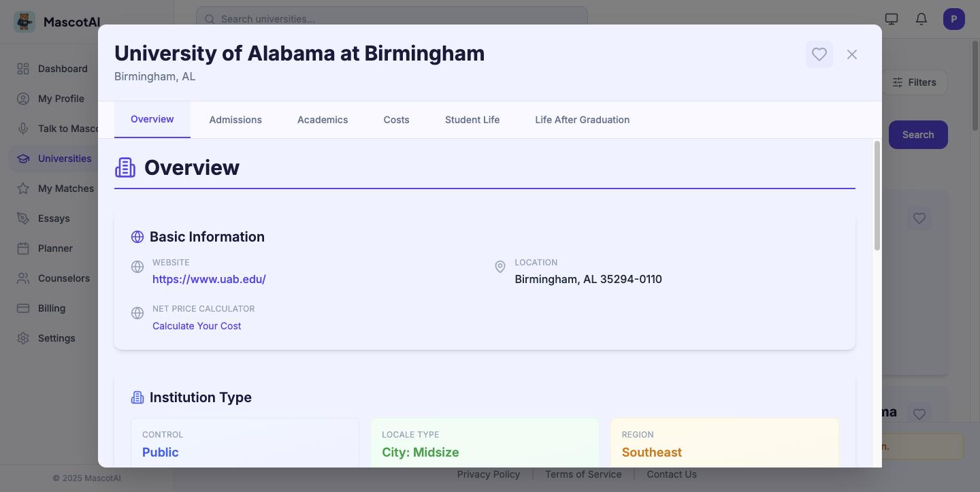Open the https://www.uab.edu/ website link
The image size is (980, 492).
(209, 279)
